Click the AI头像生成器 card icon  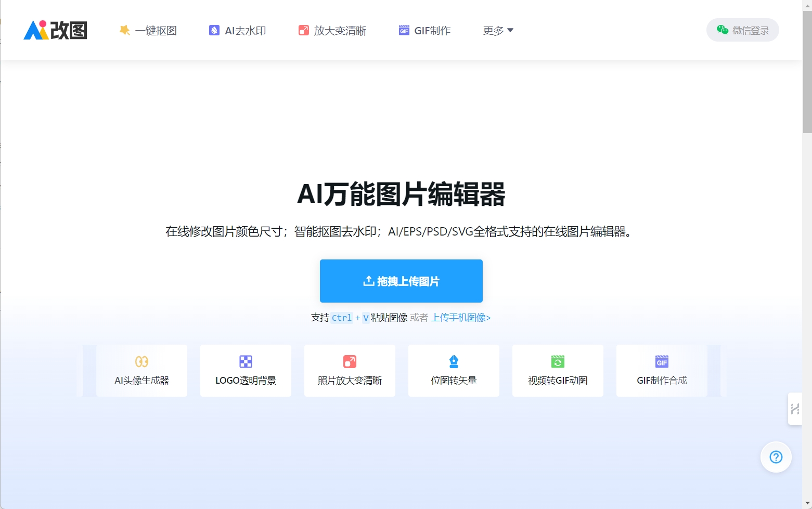141,361
